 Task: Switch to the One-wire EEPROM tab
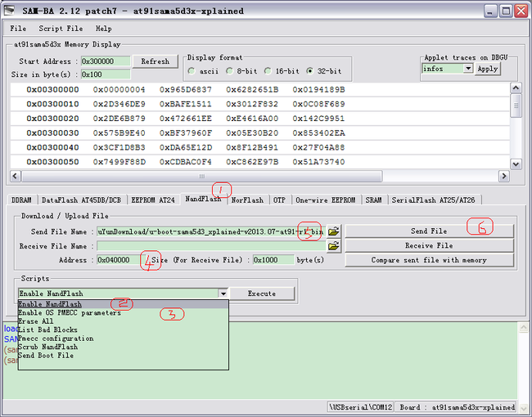pos(326,200)
